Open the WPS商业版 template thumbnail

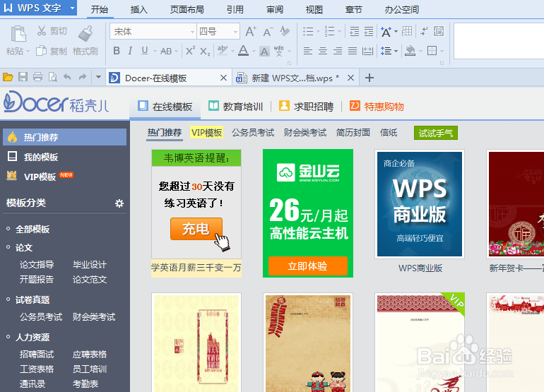[x=420, y=204]
